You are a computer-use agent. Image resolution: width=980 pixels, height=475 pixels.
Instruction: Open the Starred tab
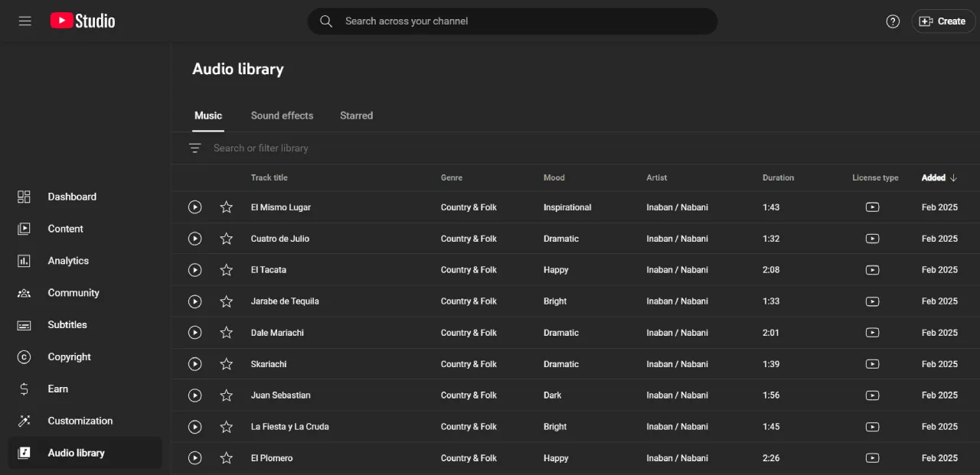coord(356,115)
